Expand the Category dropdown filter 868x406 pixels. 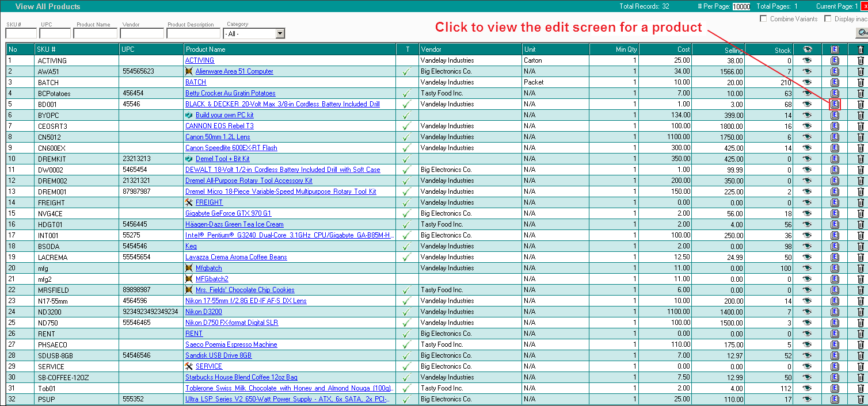(280, 34)
